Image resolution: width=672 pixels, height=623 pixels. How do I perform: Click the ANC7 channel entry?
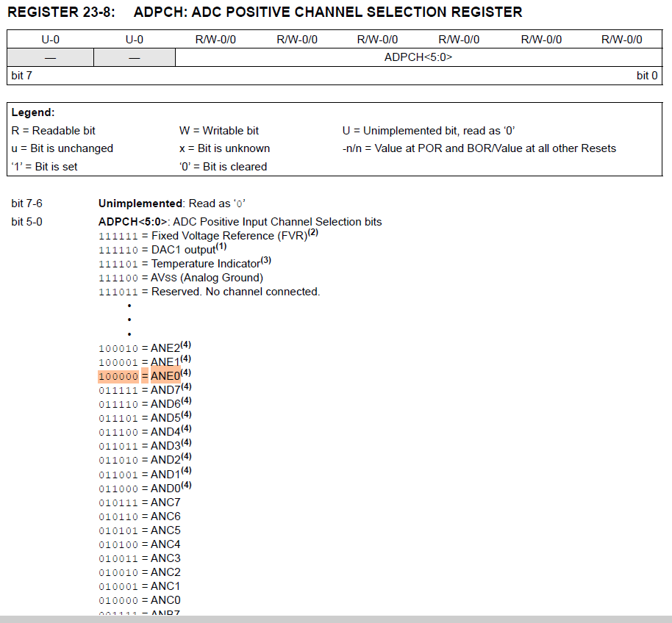point(165,503)
